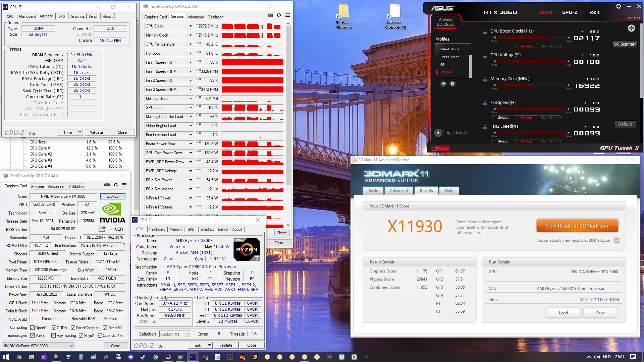
Task: Click Load button in 3DMark
Action: (x=563, y=313)
